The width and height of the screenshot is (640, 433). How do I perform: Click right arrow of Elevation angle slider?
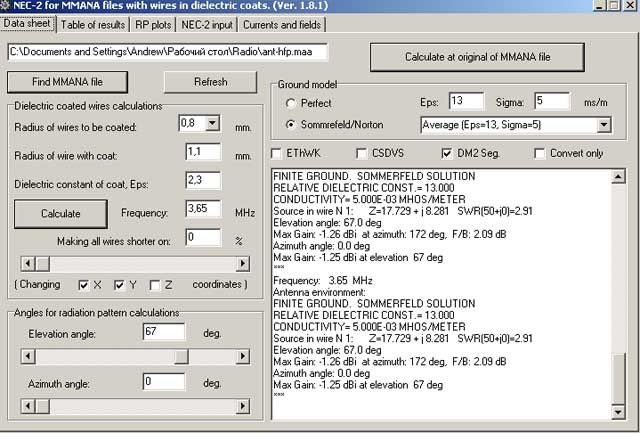click(243, 357)
